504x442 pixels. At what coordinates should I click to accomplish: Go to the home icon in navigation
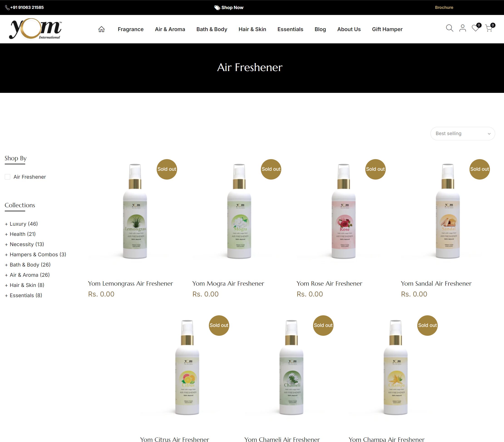[101, 29]
